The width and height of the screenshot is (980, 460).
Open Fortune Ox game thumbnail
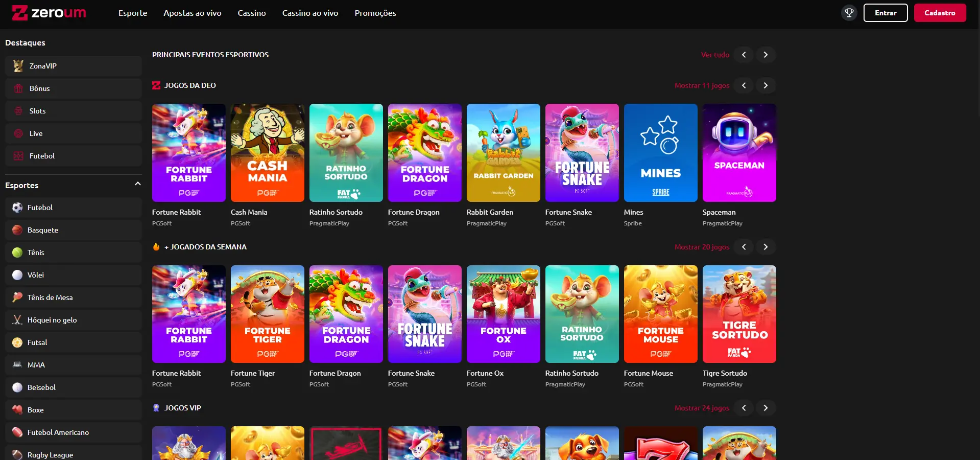(504, 314)
